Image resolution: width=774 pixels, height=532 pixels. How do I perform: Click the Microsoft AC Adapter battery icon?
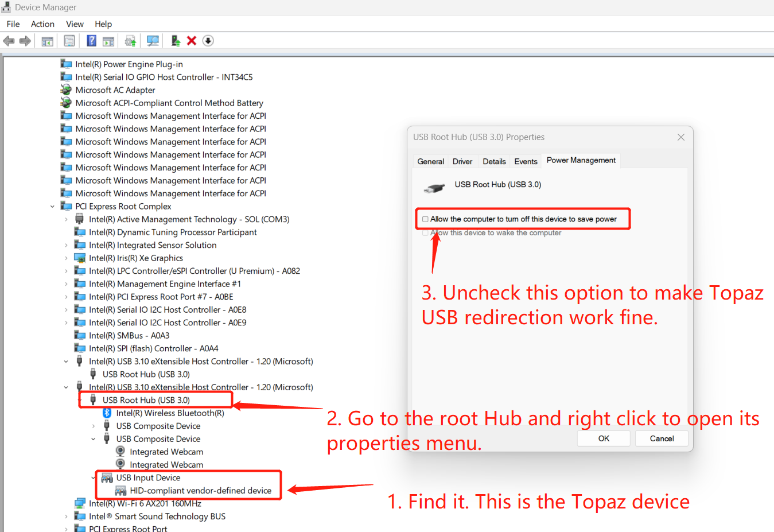pos(66,90)
